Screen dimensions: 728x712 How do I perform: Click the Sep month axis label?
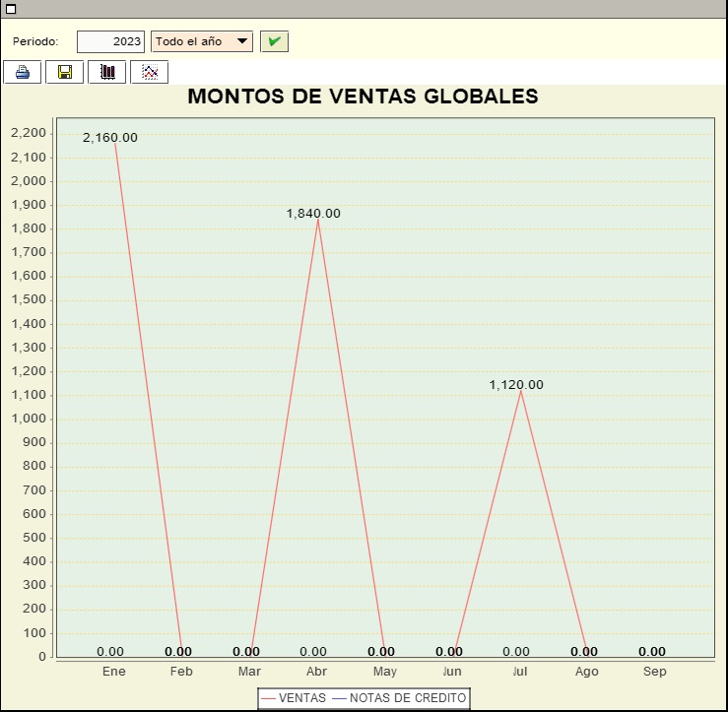[x=655, y=672]
